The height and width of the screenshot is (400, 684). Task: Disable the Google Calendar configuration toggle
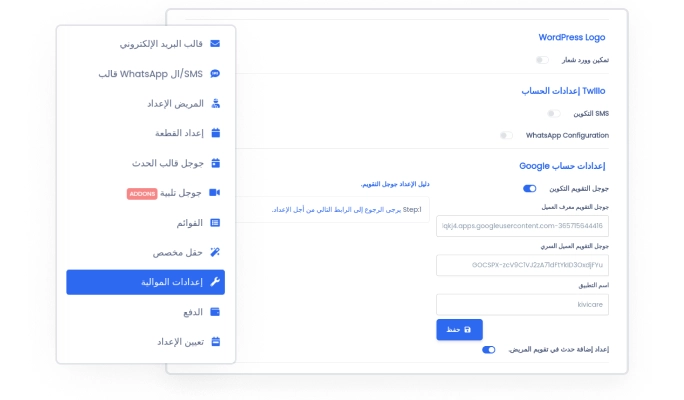tap(529, 188)
